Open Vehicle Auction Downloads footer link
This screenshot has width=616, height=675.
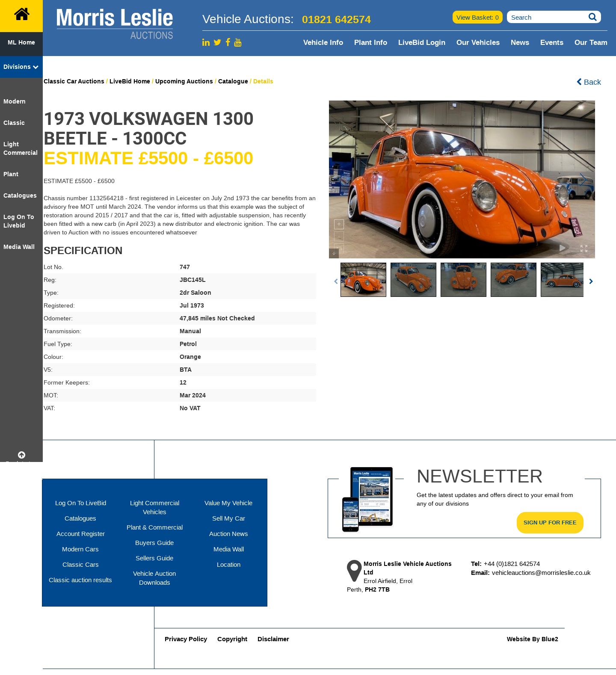tap(154, 578)
